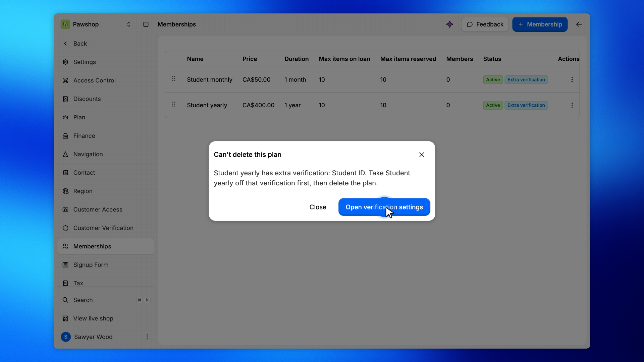
Task: Open Settings in the sidebar
Action: 106,62
